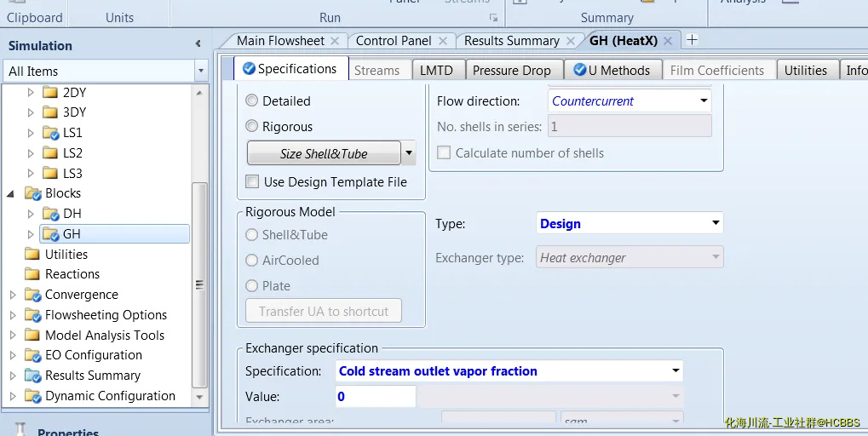Click the Convergence folder icon
868x436 pixels.
[33, 295]
